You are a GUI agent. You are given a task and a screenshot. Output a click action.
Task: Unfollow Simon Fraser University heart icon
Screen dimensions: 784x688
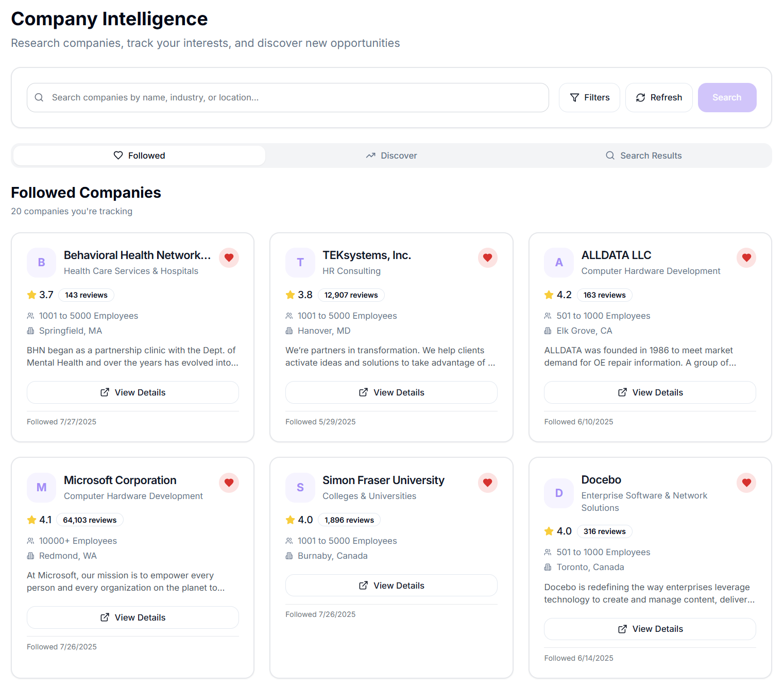point(487,483)
